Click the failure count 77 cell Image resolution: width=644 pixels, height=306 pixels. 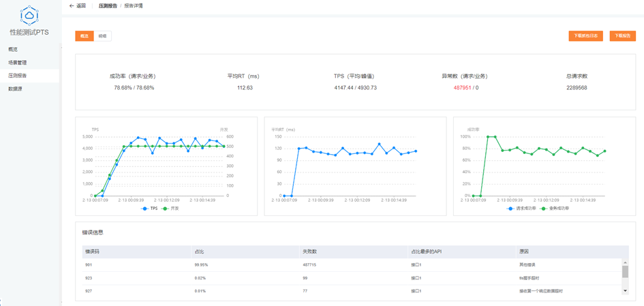pos(305,291)
